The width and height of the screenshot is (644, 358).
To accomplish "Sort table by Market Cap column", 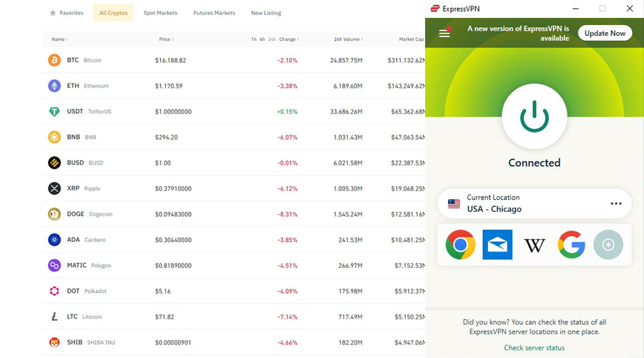I will (x=411, y=39).
